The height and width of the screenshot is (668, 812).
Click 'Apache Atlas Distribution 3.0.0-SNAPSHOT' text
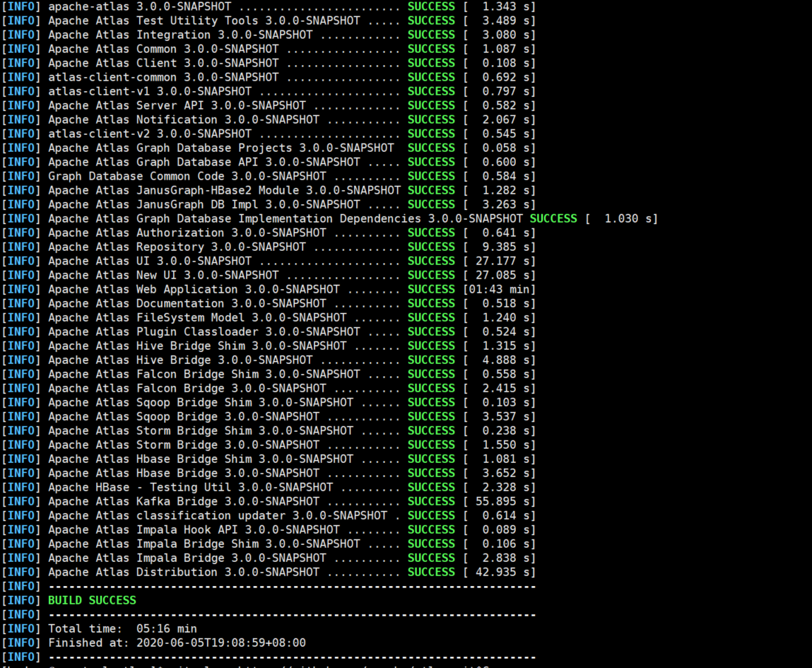tap(184, 572)
